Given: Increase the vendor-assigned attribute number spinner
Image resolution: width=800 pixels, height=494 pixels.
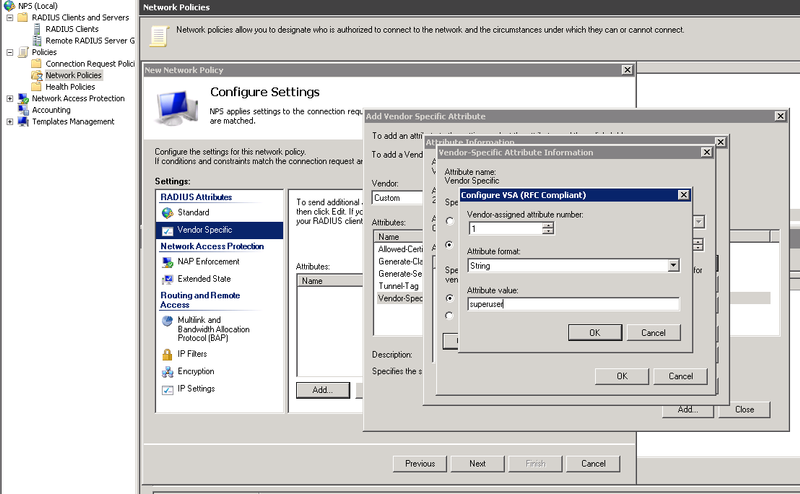Looking at the screenshot, I should point(547,225).
